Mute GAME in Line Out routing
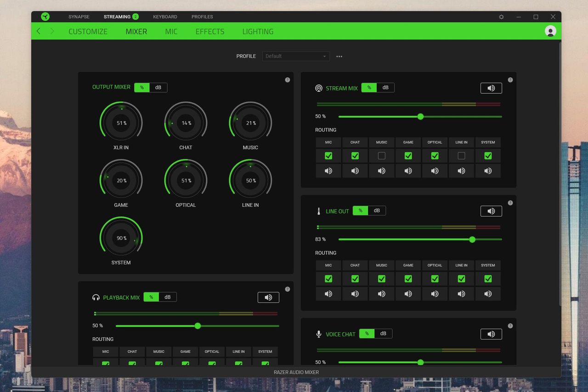This screenshot has height=392, width=588. [408, 294]
